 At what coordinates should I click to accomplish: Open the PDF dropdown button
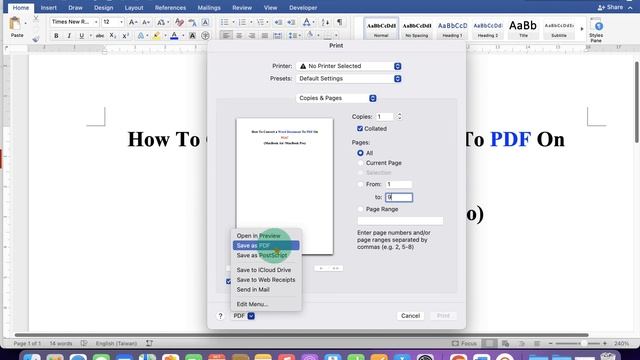tap(251, 316)
